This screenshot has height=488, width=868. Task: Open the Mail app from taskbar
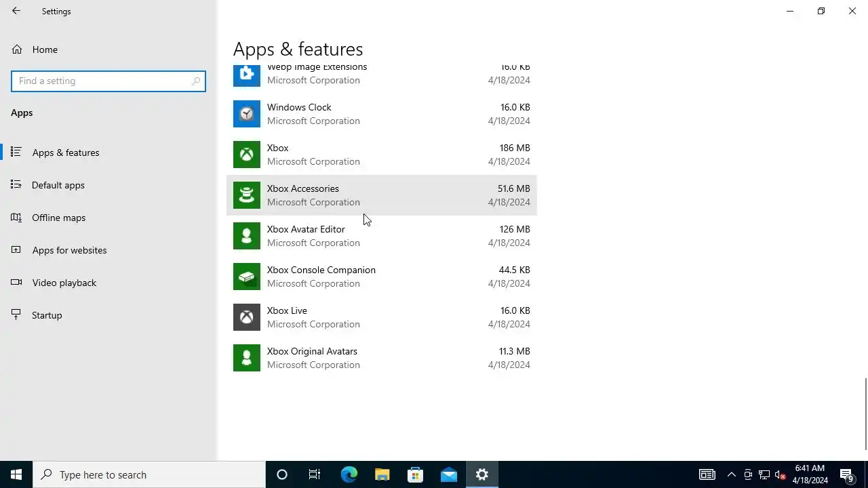pyautogui.click(x=449, y=474)
